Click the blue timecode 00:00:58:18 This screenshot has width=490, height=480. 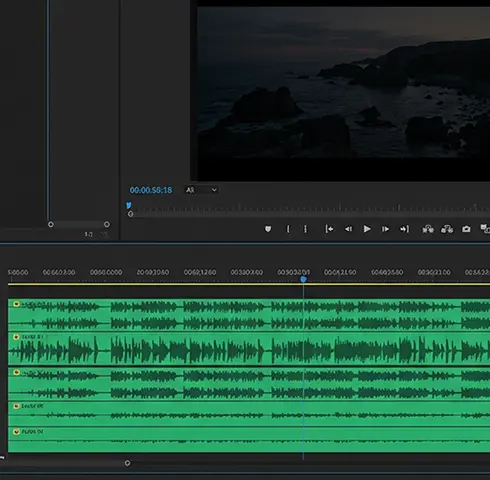coord(151,190)
